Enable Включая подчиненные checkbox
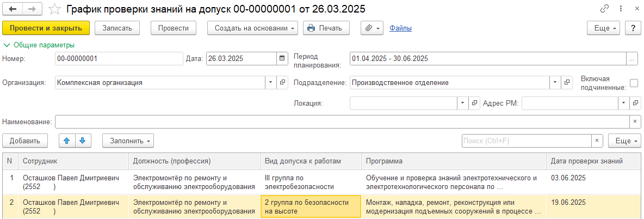This screenshot has height=219, width=644. click(x=634, y=83)
